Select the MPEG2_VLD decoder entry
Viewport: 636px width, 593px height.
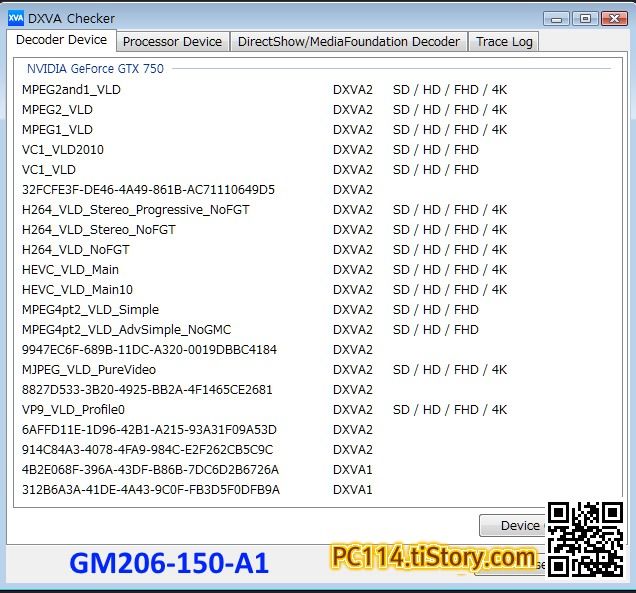point(264,110)
